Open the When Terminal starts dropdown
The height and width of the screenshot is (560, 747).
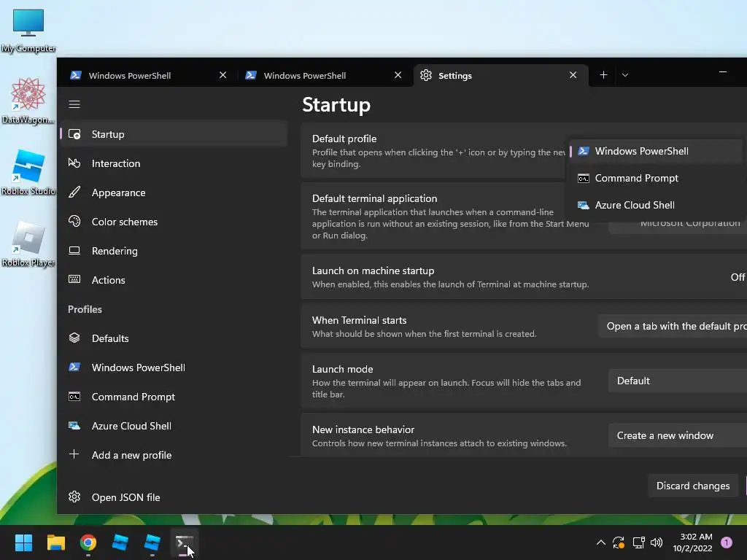tap(672, 326)
